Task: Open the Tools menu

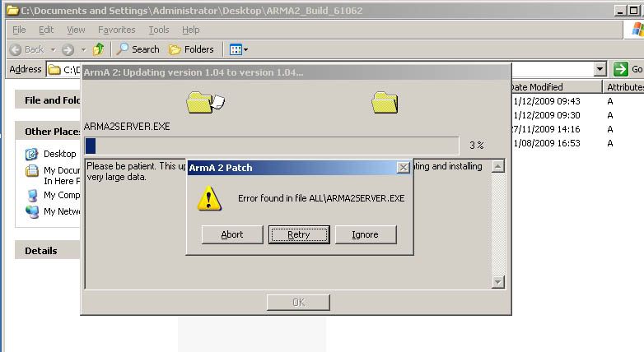Action: click(x=159, y=30)
